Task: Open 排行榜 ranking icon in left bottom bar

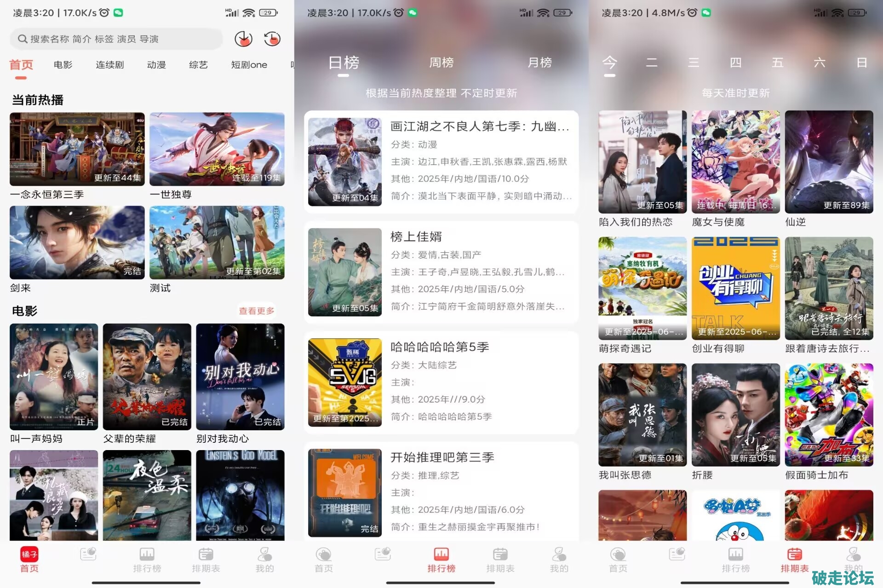Action: point(147,554)
